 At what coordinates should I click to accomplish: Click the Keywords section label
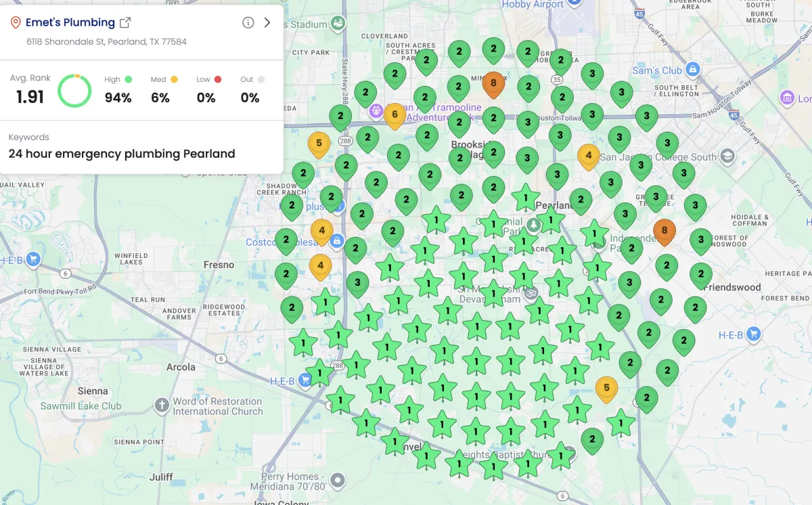[x=29, y=137]
